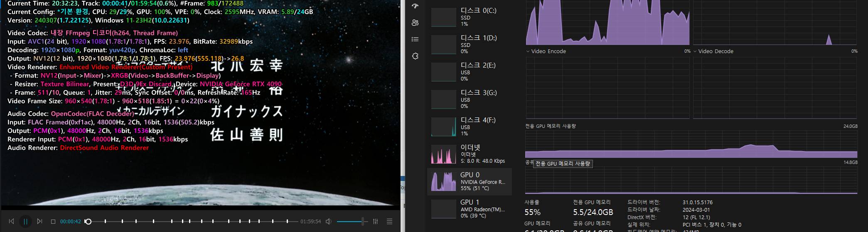Select 디스크 4(F:) in performance list
This screenshot has height=232, width=868.
[x=470, y=127]
